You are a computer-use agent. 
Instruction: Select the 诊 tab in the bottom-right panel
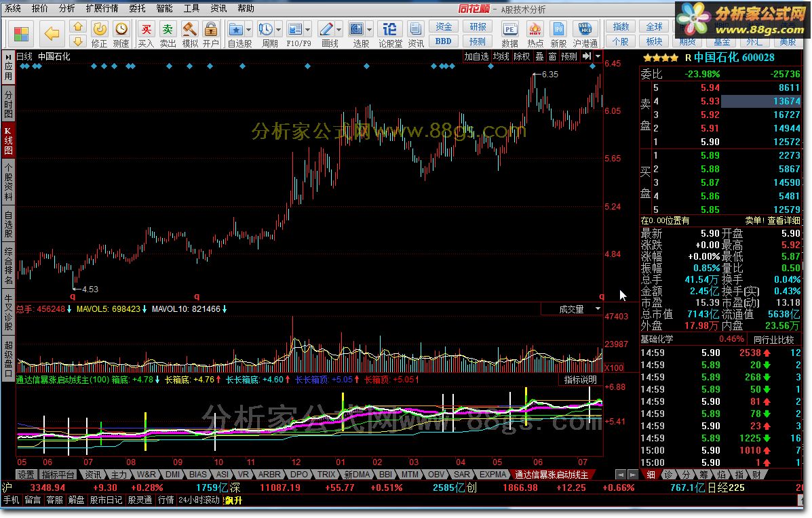pyautogui.click(x=668, y=474)
